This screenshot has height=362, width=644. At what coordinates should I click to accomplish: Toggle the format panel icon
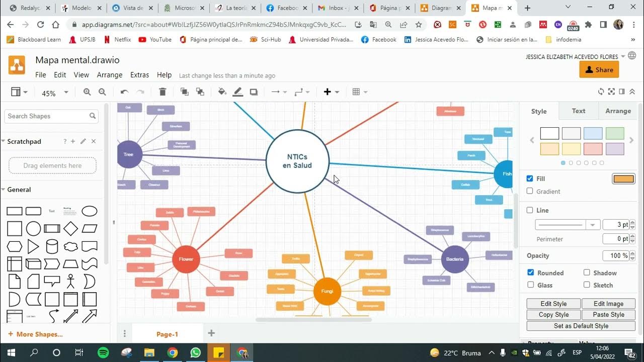click(622, 92)
